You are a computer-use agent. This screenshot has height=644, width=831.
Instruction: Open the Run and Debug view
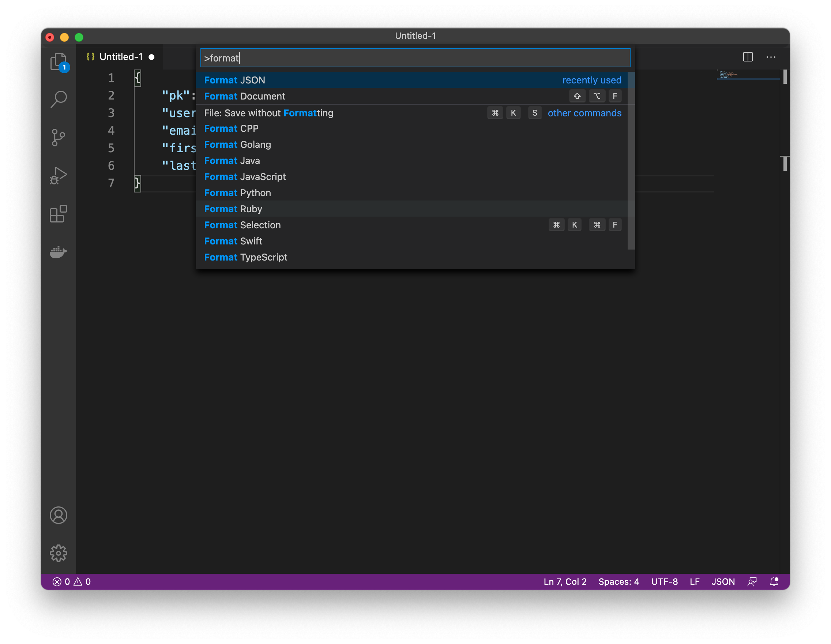point(58,176)
